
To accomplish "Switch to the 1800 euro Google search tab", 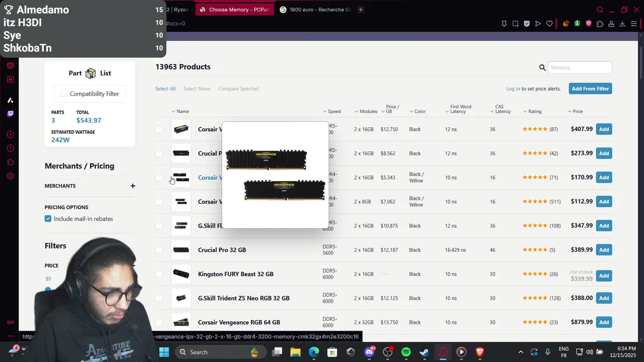I will click(x=315, y=10).
